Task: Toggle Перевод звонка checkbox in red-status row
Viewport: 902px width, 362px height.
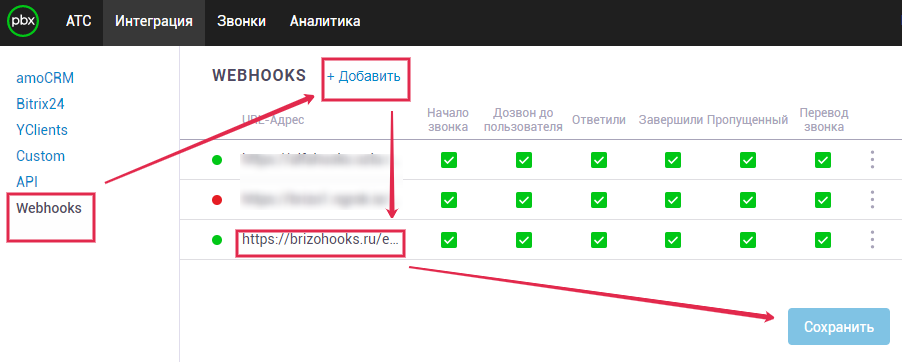Action: [823, 200]
